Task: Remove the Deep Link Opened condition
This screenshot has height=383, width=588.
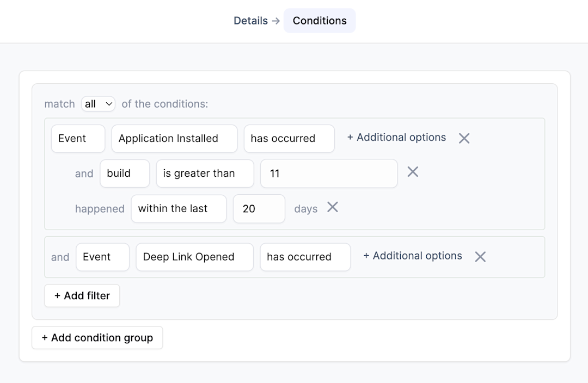Action: click(x=480, y=257)
